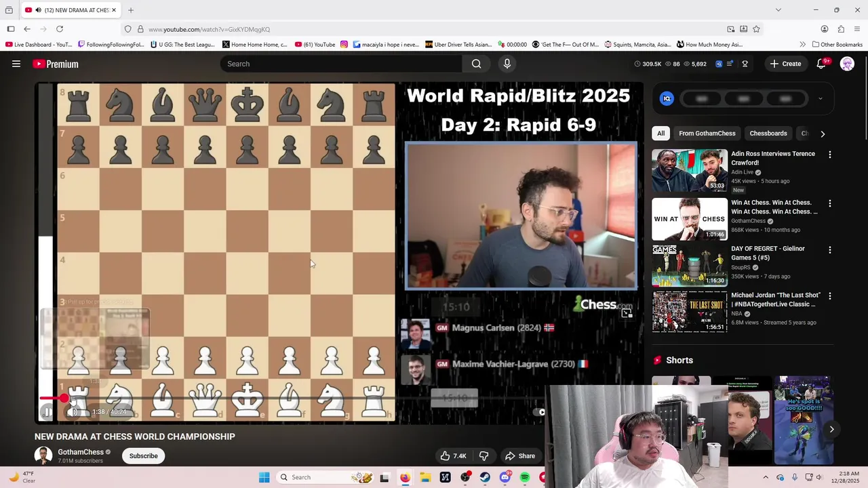Open File Explorer from the taskbar
Image resolution: width=868 pixels, height=488 pixels.
(x=425, y=477)
